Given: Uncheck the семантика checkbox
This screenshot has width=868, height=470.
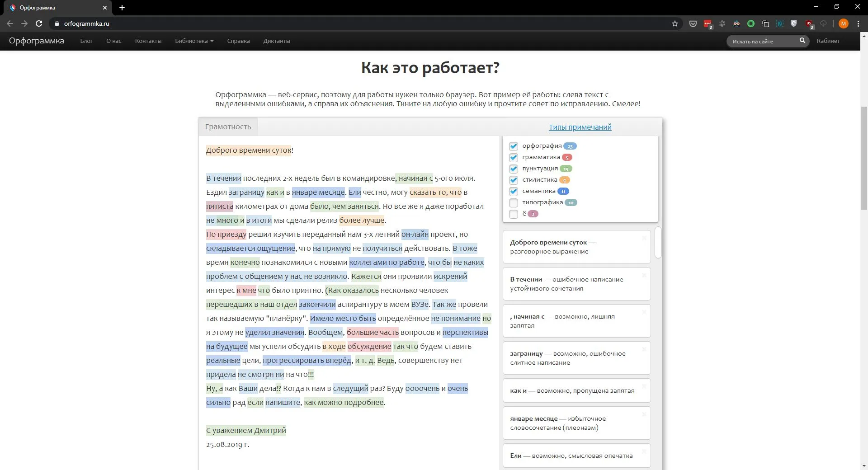Looking at the screenshot, I should [x=514, y=191].
